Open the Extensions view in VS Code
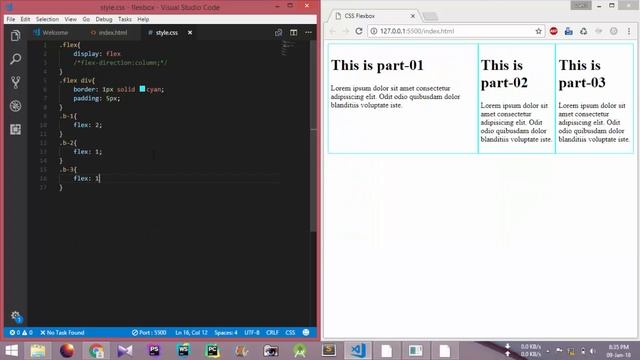This screenshot has width=640, height=360. coord(16,129)
